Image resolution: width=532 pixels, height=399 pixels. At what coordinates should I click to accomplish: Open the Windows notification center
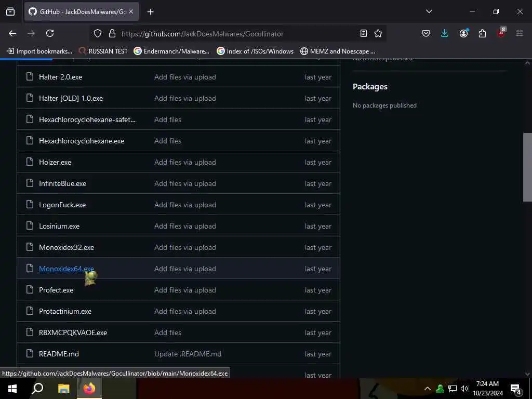click(516, 389)
